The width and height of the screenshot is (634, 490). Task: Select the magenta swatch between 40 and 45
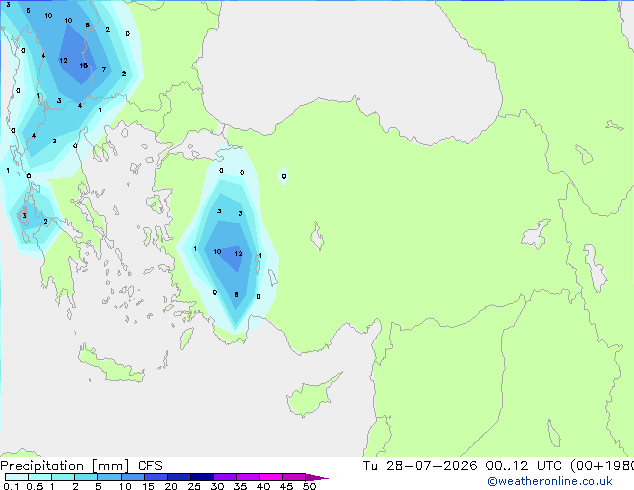[x=271, y=477]
